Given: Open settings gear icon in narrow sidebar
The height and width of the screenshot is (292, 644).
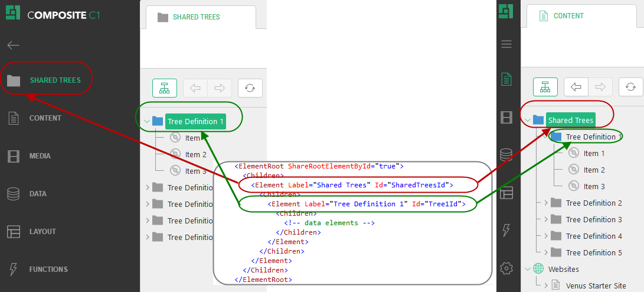Looking at the screenshot, I should point(506,268).
